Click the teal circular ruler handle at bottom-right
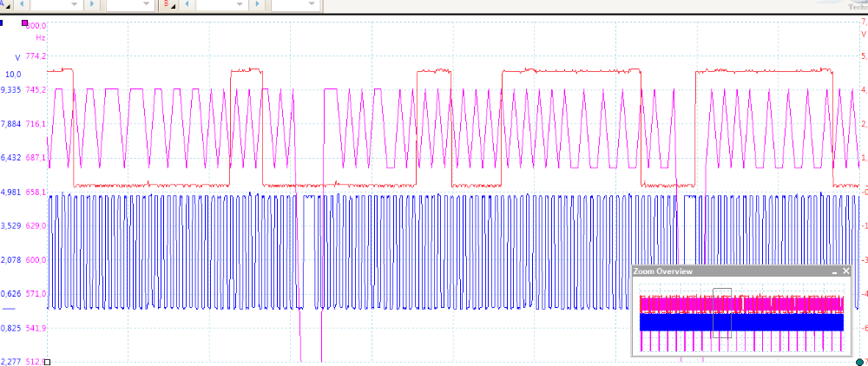868x366 pixels. point(859,361)
